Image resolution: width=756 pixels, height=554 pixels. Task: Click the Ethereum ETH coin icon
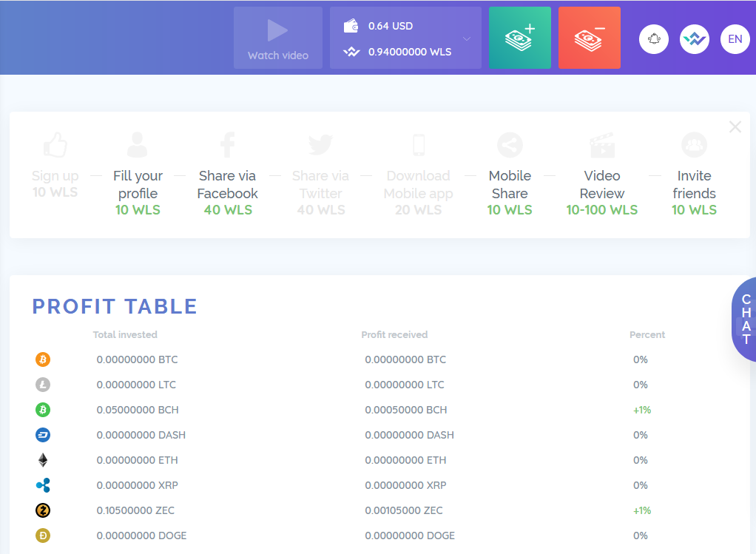(43, 460)
